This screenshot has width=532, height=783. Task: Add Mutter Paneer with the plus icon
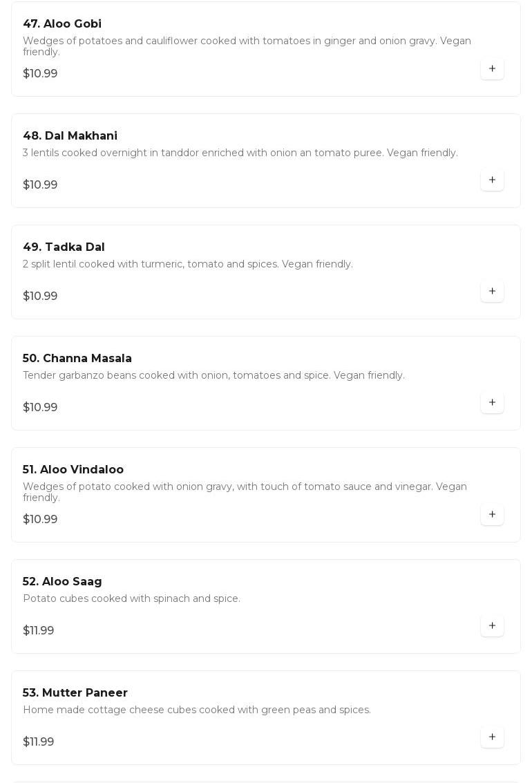492,737
